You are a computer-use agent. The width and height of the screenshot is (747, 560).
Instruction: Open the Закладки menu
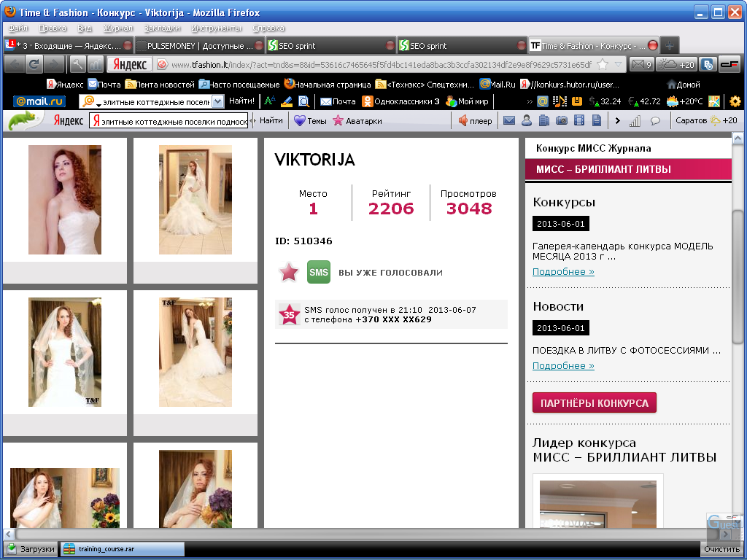pyautogui.click(x=162, y=28)
